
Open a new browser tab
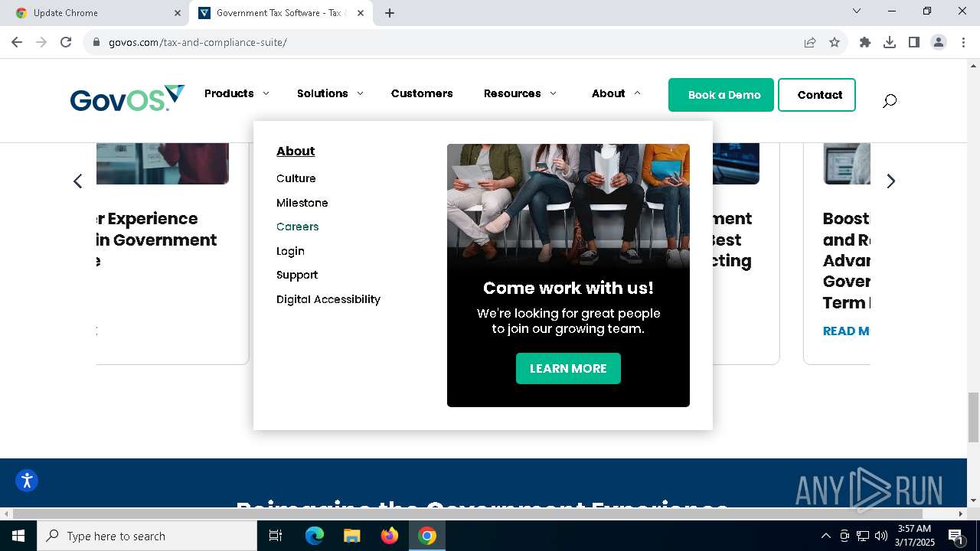pyautogui.click(x=390, y=13)
